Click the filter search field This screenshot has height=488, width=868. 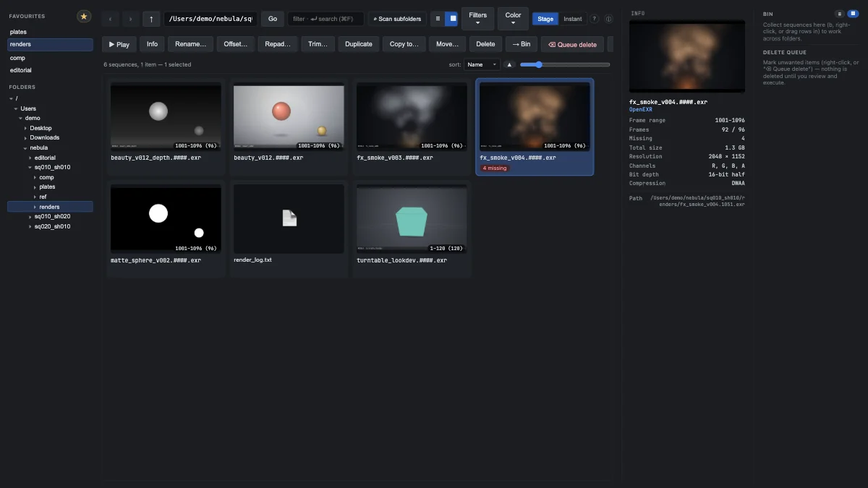pyautogui.click(x=325, y=19)
